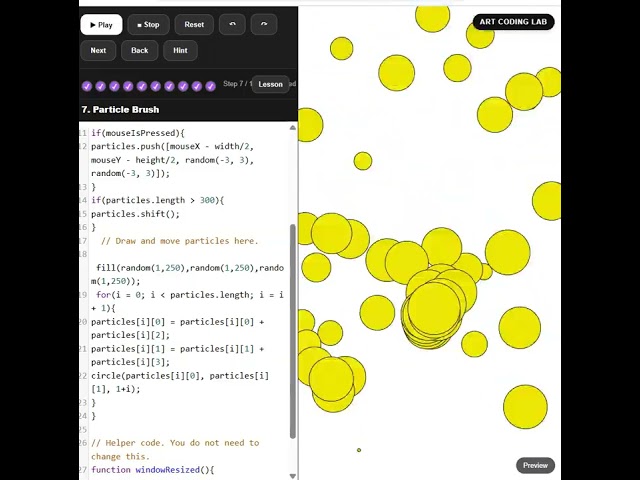Click the Play button

tap(101, 25)
